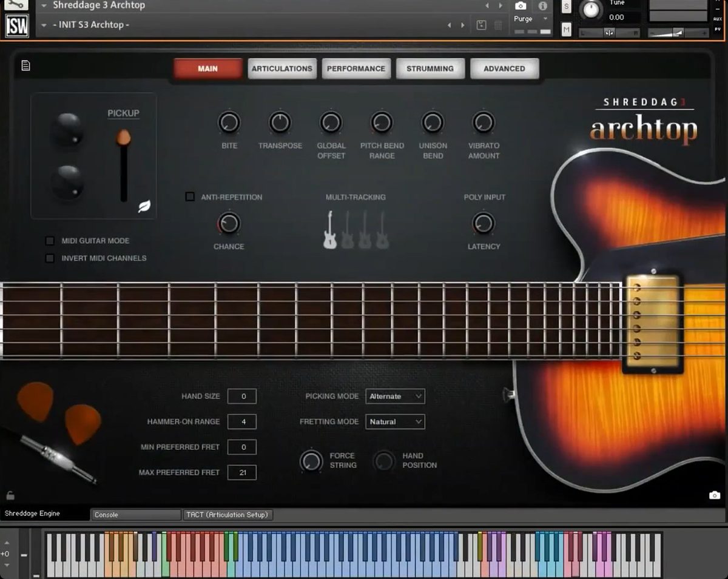Click the MIN PREFERRED FRET value field

click(242, 447)
